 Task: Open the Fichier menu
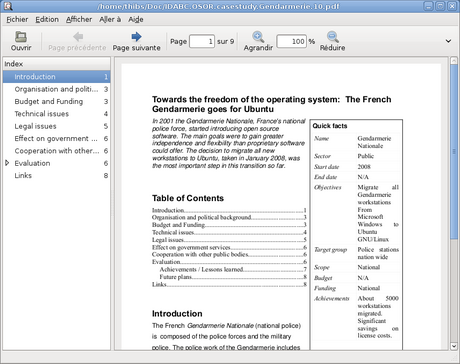coord(17,19)
